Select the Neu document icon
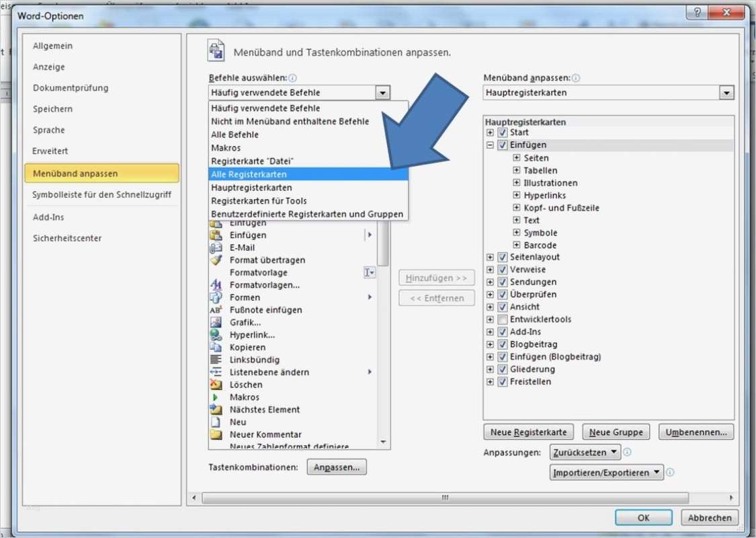The height and width of the screenshot is (538, 756). pyautogui.click(x=216, y=422)
